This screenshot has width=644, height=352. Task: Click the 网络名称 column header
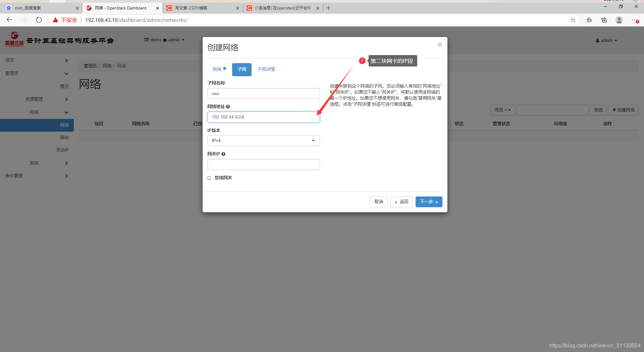pyautogui.click(x=141, y=124)
